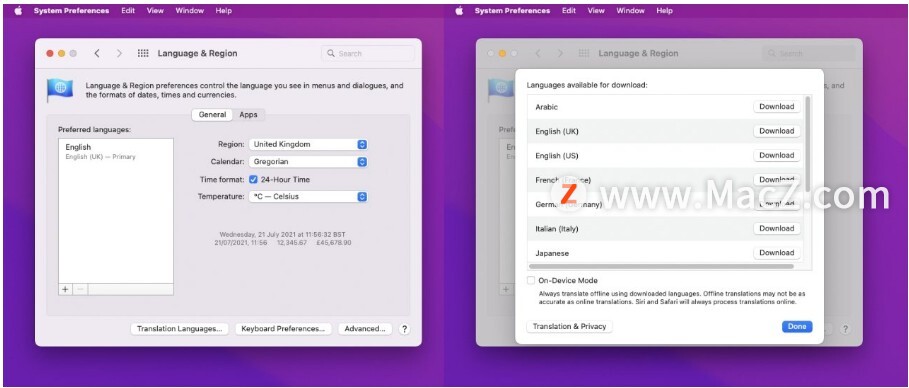This screenshot has width=909, height=388.
Task: Select the Japanese row in download list
Action: coord(666,253)
